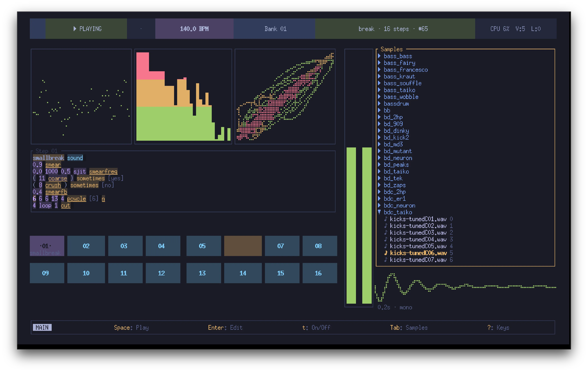Click the highlighted note icon for kicks-tunedC06.wav
The height and width of the screenshot is (372, 588).
[386, 253]
